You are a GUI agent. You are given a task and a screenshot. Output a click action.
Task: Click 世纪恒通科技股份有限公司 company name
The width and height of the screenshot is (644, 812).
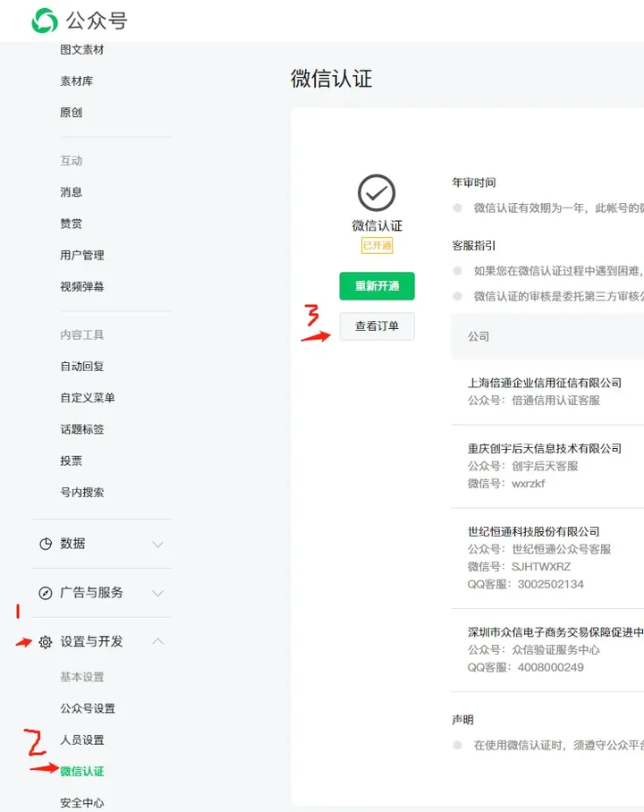(534, 532)
